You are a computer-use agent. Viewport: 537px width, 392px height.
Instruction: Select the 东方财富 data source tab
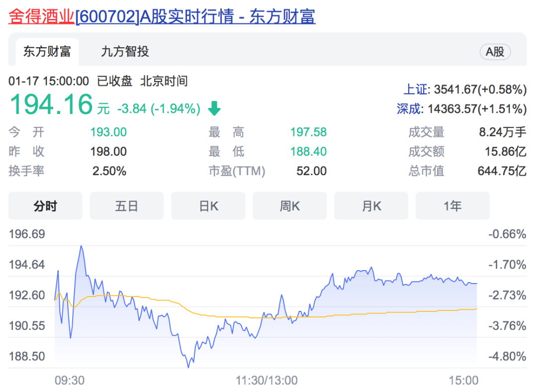coord(48,51)
